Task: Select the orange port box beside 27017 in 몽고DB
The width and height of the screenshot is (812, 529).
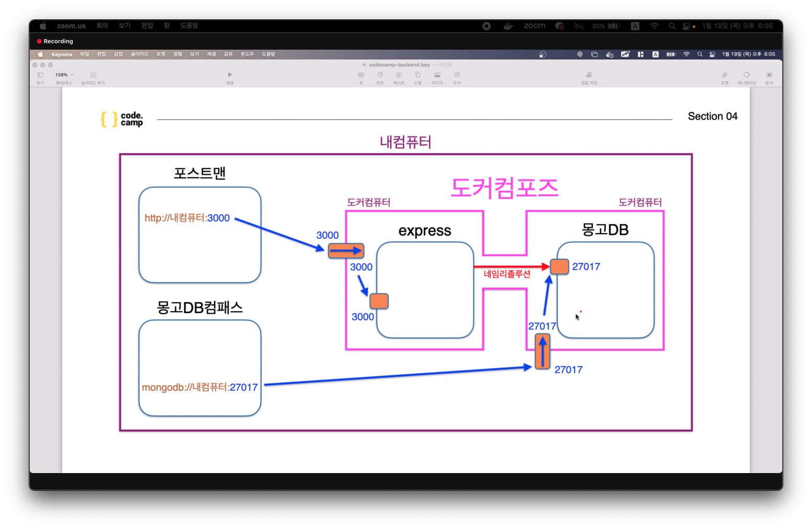Action: pyautogui.click(x=559, y=267)
